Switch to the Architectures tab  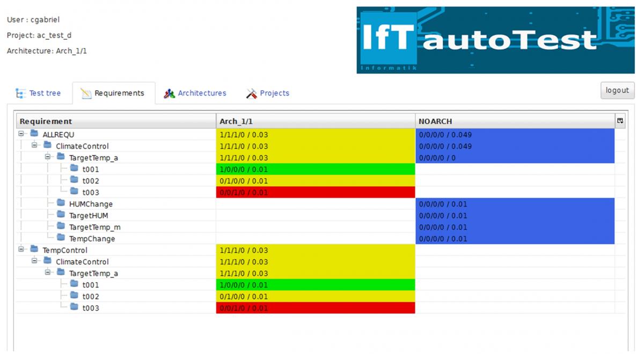click(x=202, y=93)
